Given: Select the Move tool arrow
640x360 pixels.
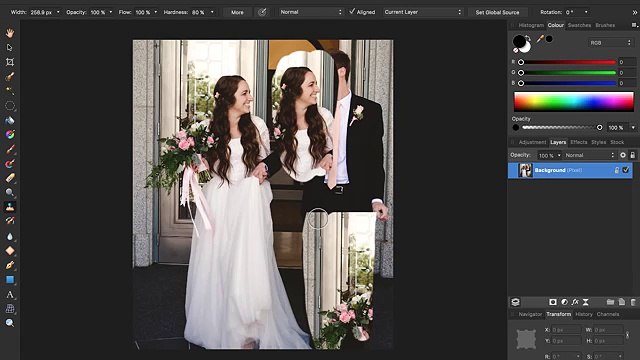Looking at the screenshot, I should click(10, 48).
